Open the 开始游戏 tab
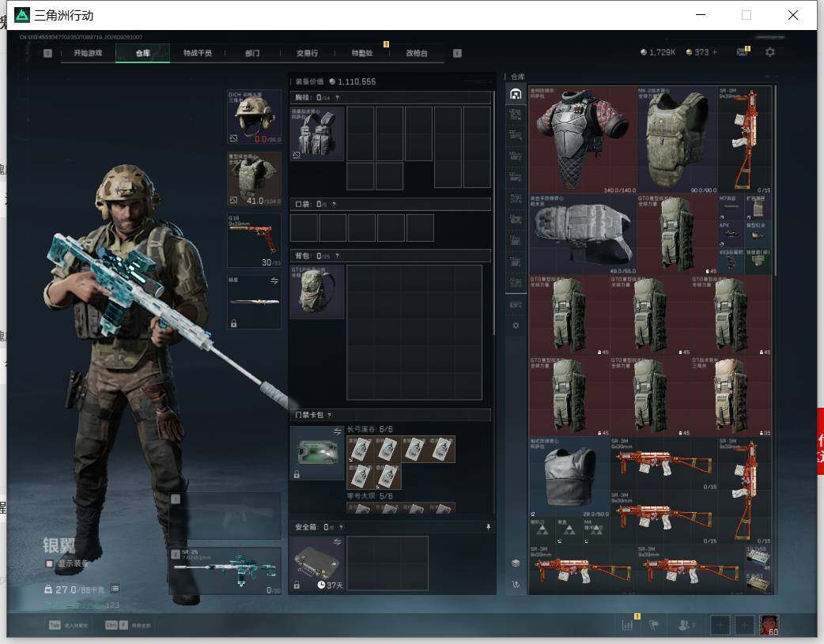 88,53
